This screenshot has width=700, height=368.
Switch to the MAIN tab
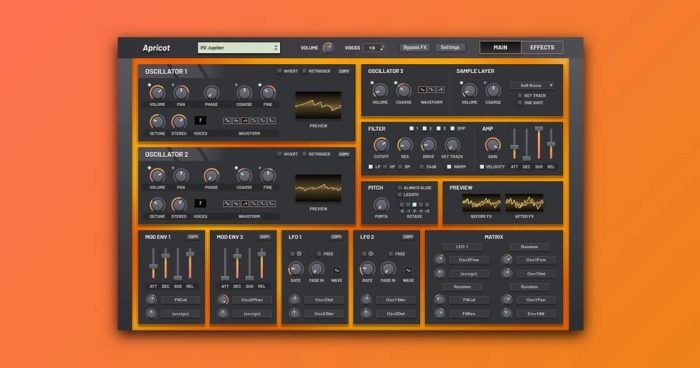coord(500,47)
